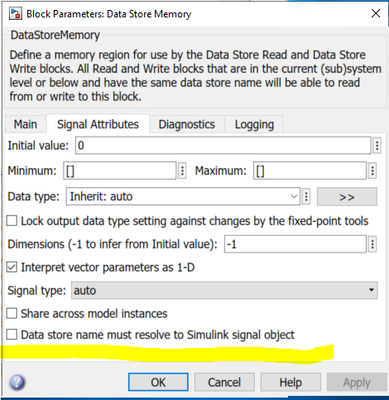Open the Diagnostics tab
Viewport: 389px width, 400px height.
click(x=187, y=124)
